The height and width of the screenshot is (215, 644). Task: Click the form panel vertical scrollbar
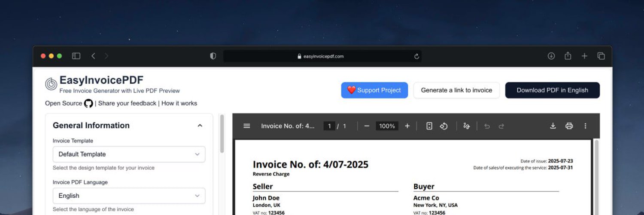(x=222, y=134)
